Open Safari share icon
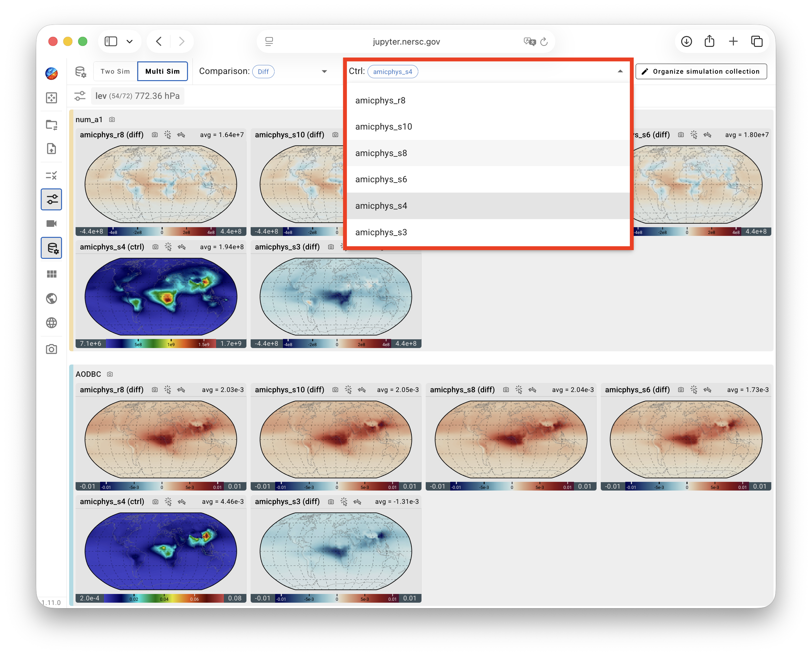This screenshot has width=812, height=656. [710, 41]
